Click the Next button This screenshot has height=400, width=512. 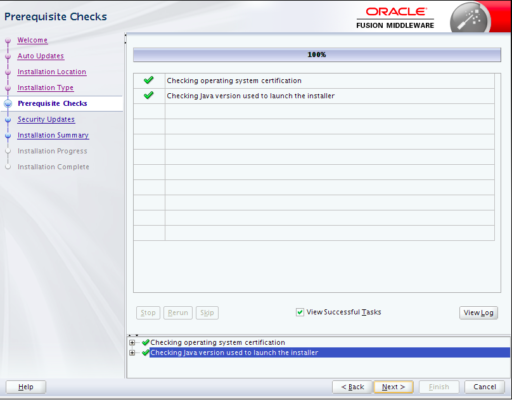pyautogui.click(x=393, y=387)
